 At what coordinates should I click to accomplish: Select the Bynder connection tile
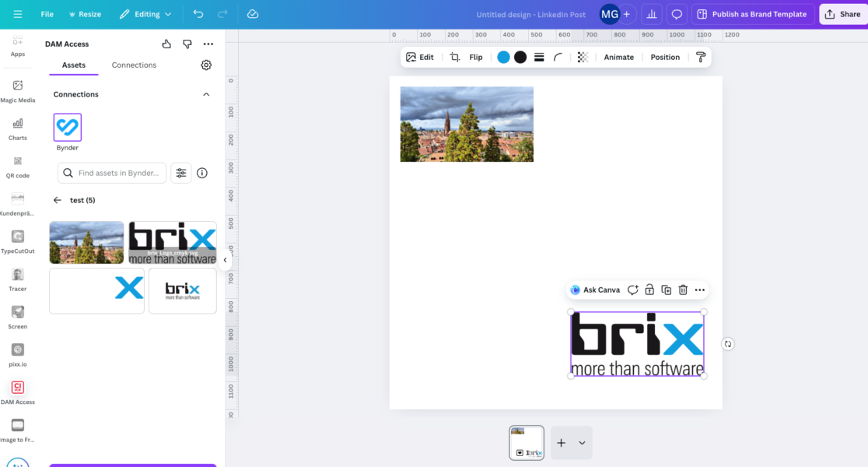pyautogui.click(x=67, y=125)
